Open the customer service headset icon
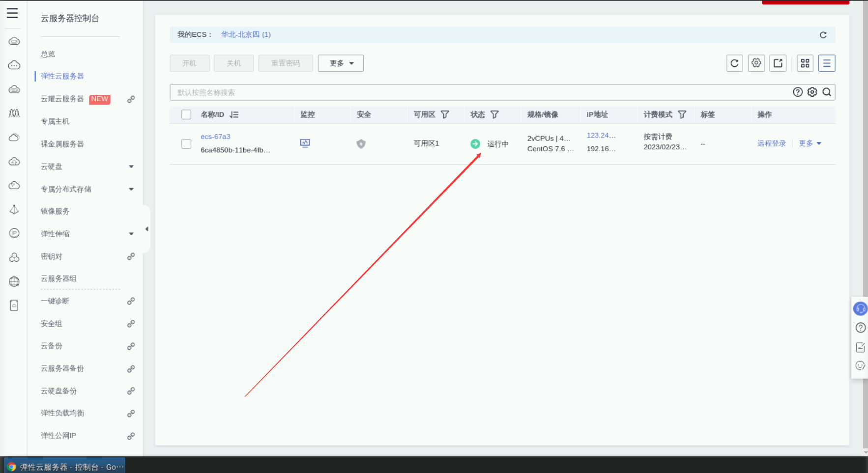Viewport: 868px width, 473px height. pyautogui.click(x=861, y=308)
